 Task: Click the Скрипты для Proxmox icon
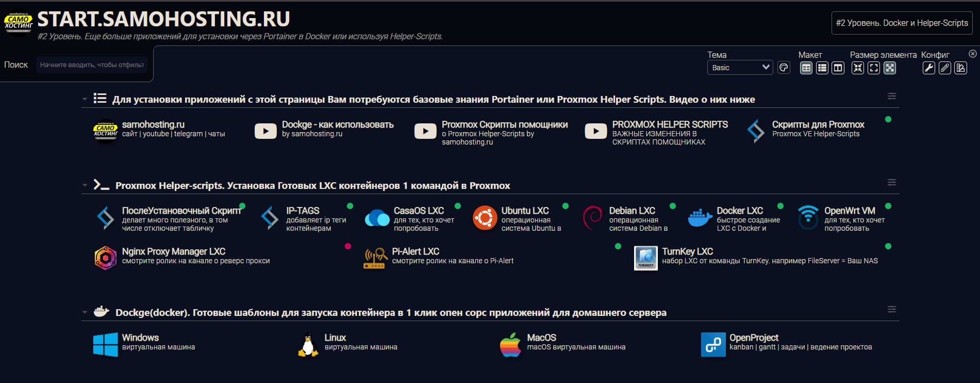[x=756, y=131]
